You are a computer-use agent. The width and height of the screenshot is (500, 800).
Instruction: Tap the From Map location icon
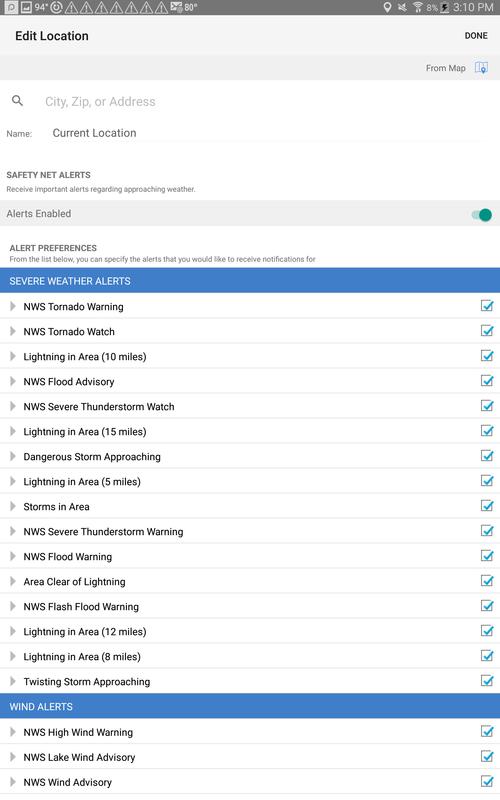coord(481,67)
